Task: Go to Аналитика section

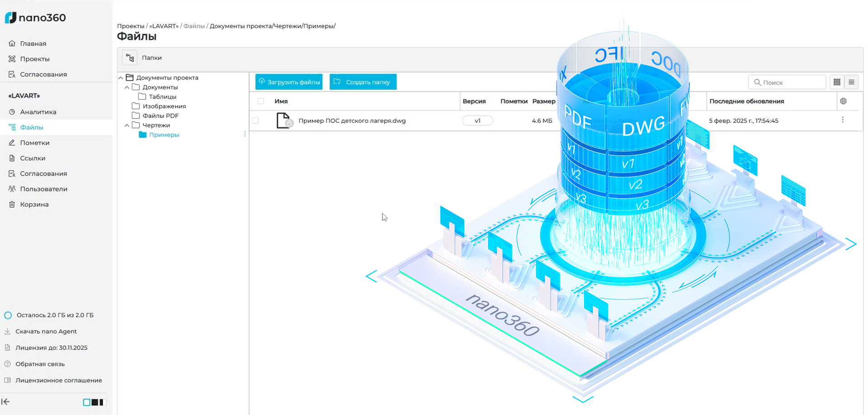Action: (x=38, y=112)
